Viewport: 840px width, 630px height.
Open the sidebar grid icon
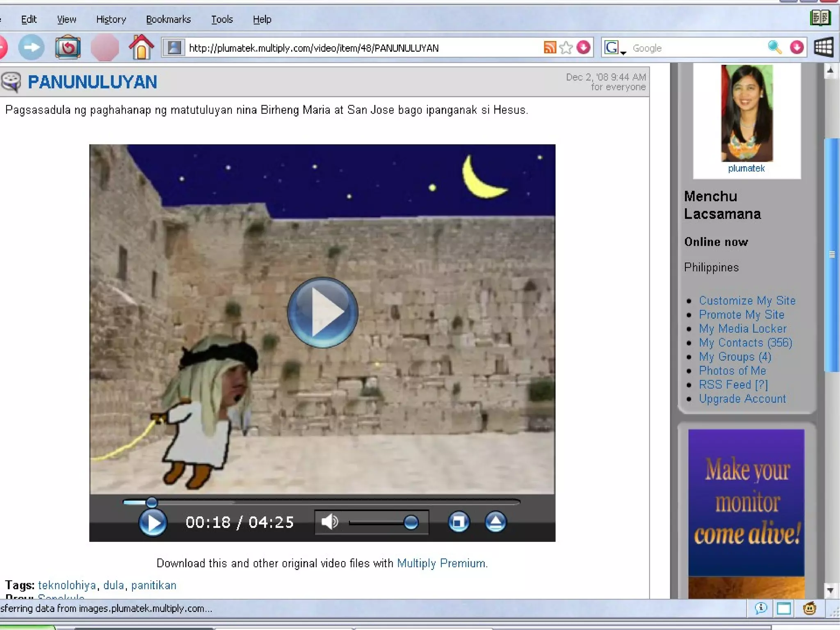click(x=824, y=48)
